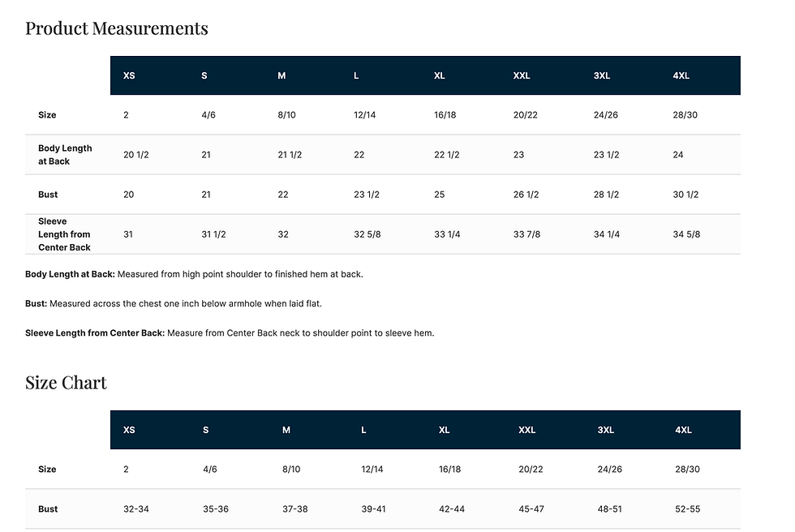Click the 23 1/2 bust measurement for L
The image size is (795, 532).
367,195
